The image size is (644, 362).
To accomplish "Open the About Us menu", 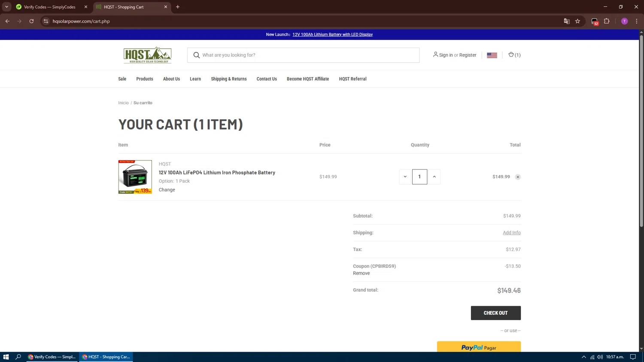I will [x=171, y=79].
